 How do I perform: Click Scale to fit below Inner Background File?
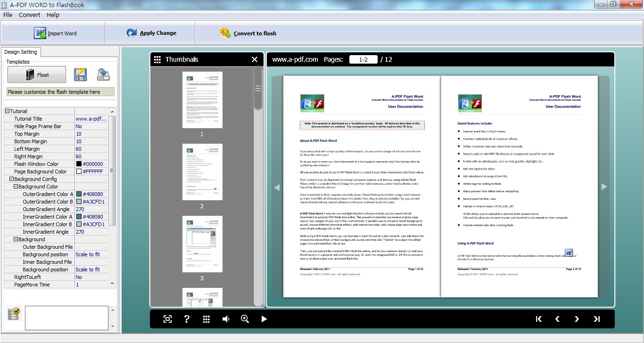point(88,269)
